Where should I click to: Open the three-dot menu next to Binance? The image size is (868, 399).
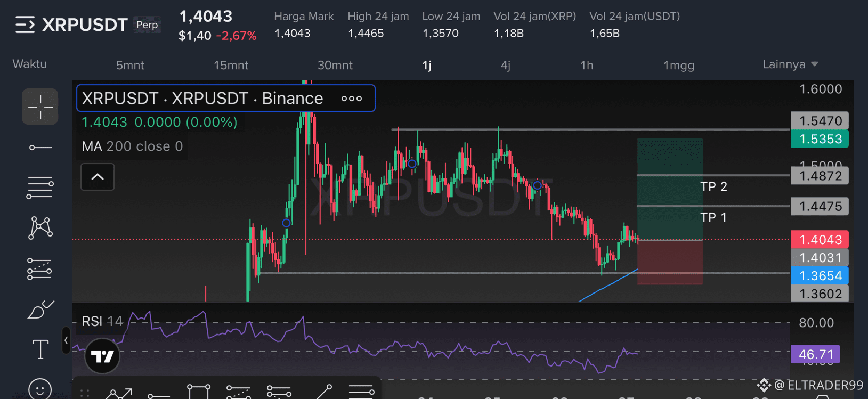click(352, 99)
